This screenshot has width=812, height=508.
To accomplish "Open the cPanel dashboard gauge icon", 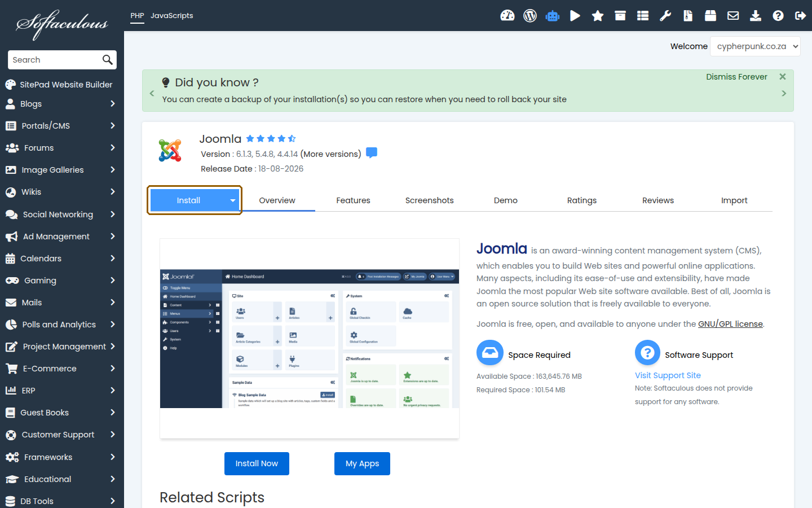I will point(507,16).
